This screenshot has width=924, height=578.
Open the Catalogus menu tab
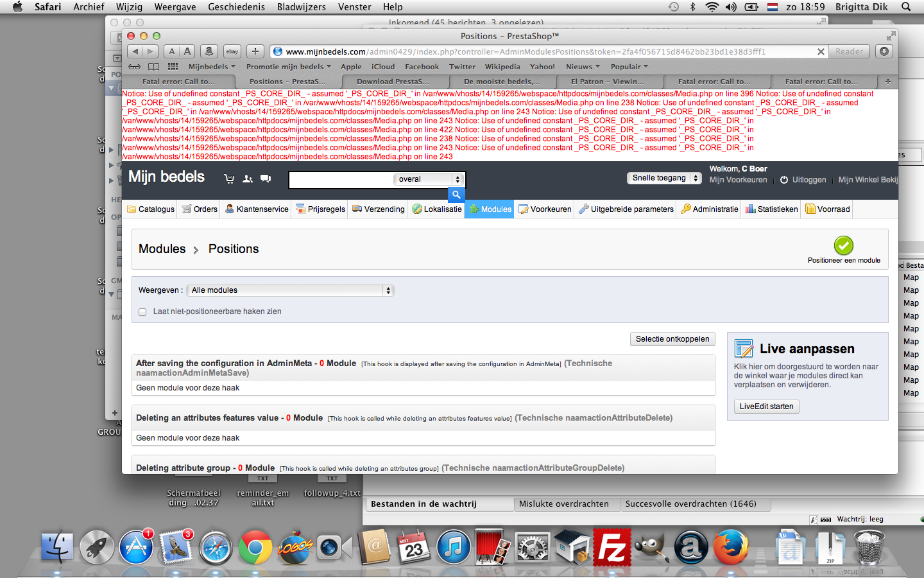coord(151,209)
